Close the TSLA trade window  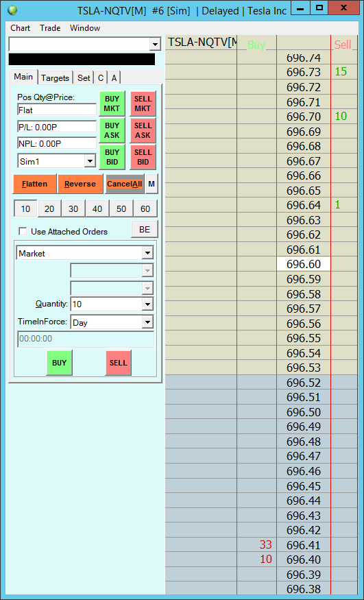(x=343, y=8)
